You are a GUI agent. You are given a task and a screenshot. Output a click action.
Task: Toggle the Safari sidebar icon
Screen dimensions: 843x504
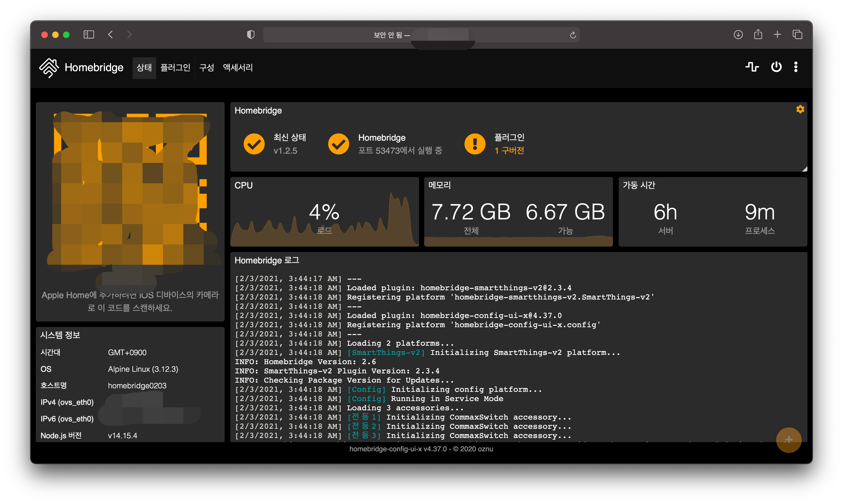pyautogui.click(x=89, y=35)
